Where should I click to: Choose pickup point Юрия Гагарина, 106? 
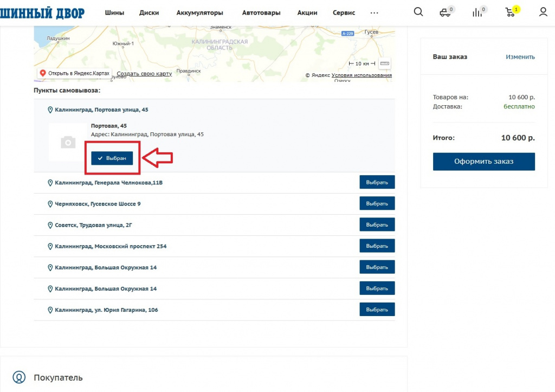click(377, 309)
